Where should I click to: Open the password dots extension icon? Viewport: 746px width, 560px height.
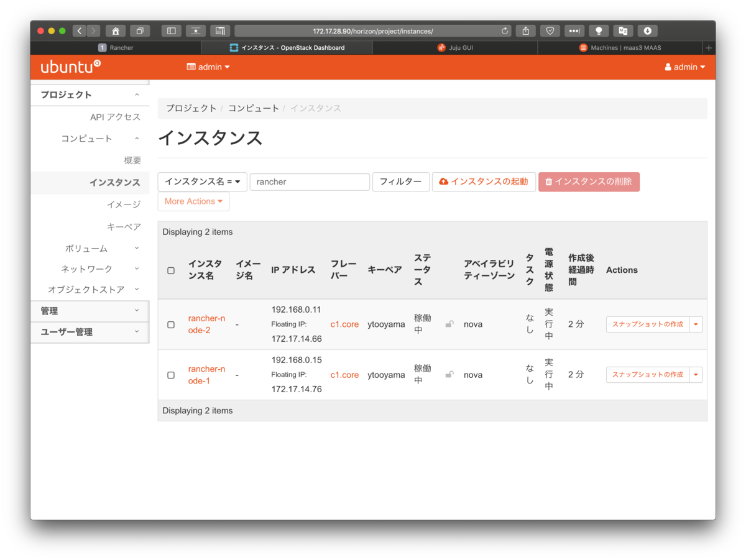[x=574, y=30]
